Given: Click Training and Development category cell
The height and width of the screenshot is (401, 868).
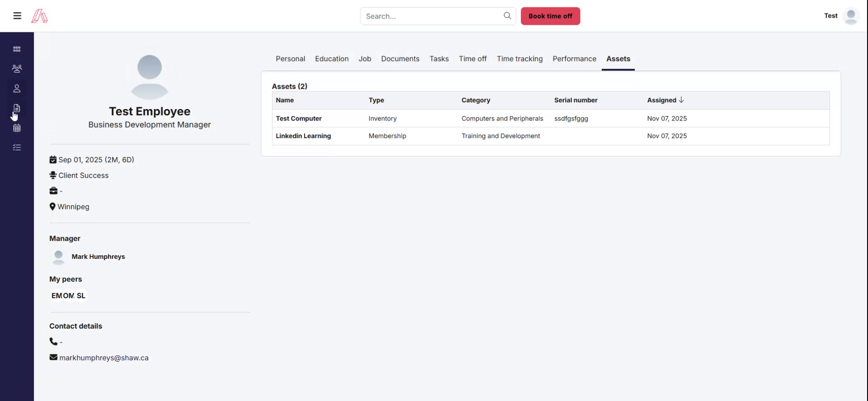Looking at the screenshot, I should 500,136.
